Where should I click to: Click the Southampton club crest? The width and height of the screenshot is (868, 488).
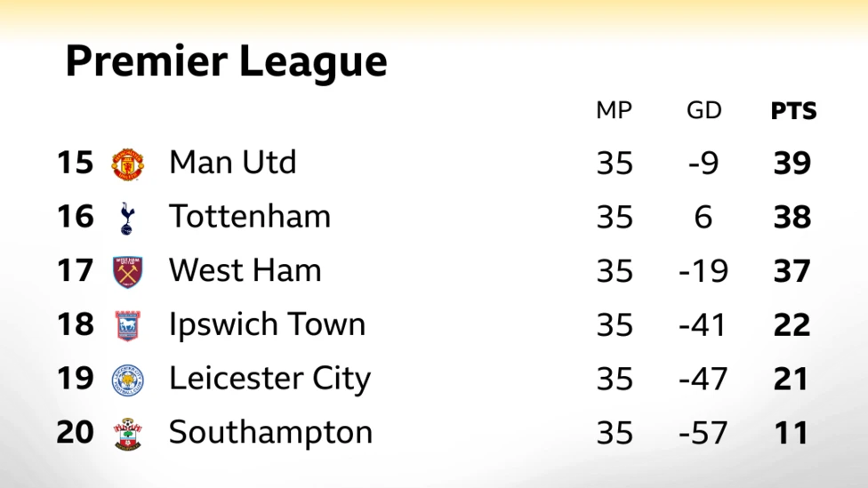click(x=128, y=434)
